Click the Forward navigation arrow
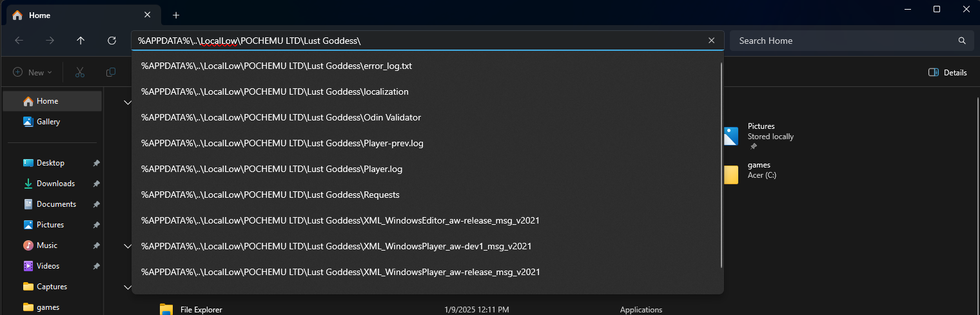 click(50, 41)
